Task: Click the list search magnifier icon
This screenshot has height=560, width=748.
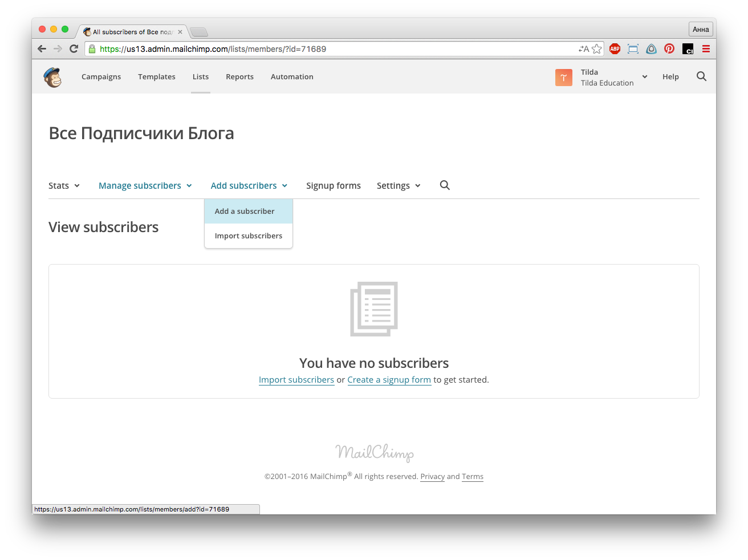Action: point(445,185)
